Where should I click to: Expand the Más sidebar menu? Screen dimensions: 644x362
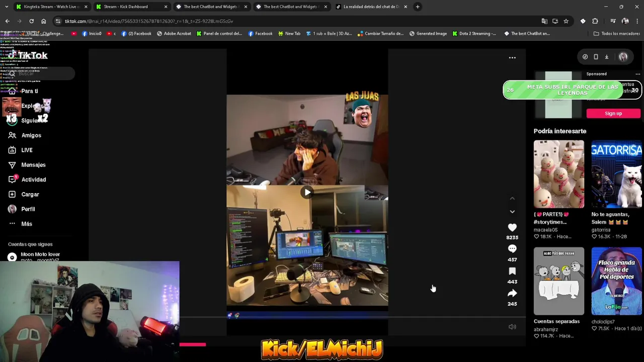coord(27,224)
